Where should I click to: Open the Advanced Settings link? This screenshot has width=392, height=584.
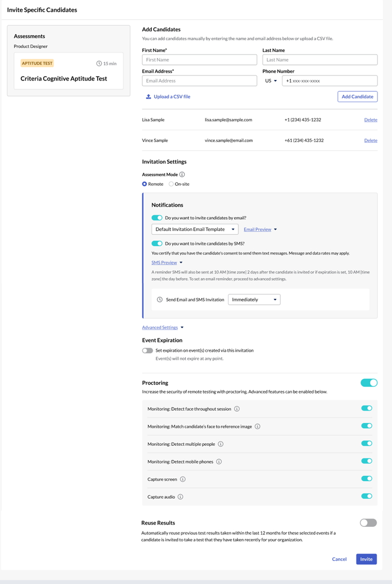pos(160,328)
